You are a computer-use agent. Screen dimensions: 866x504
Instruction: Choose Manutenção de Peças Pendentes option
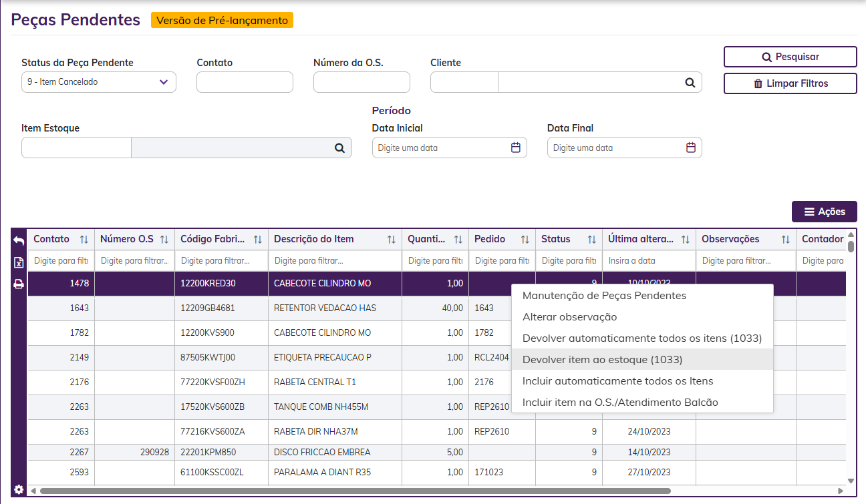point(604,296)
